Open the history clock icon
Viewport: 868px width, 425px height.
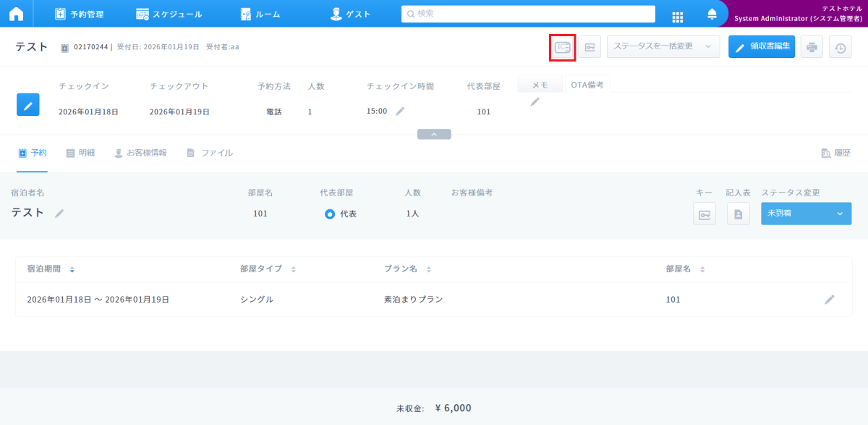tap(840, 48)
